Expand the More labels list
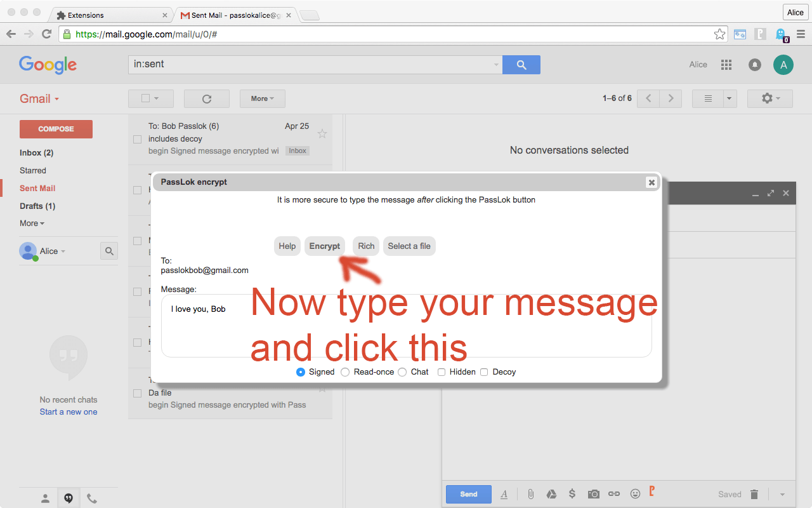This screenshot has width=812, height=508. tap(32, 224)
